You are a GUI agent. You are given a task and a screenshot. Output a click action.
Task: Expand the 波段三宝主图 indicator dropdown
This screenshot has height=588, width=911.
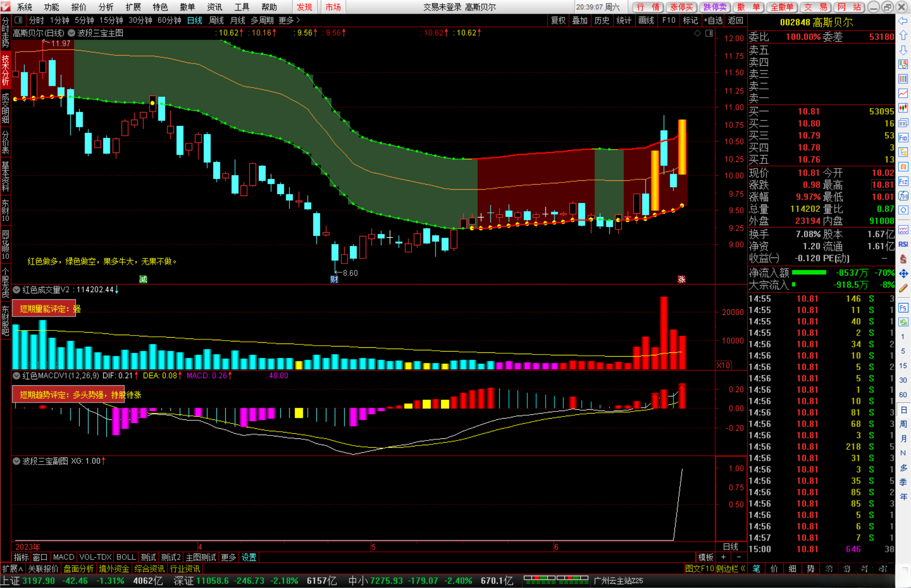[72, 33]
